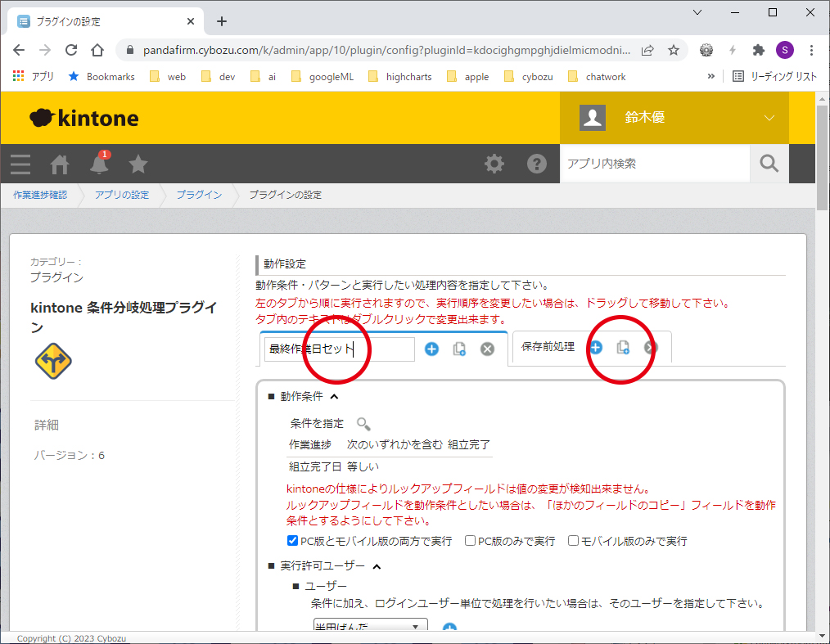The width and height of the screenshot is (830, 644).
Task: Collapse the 動作条件 section
Action: [x=334, y=396]
